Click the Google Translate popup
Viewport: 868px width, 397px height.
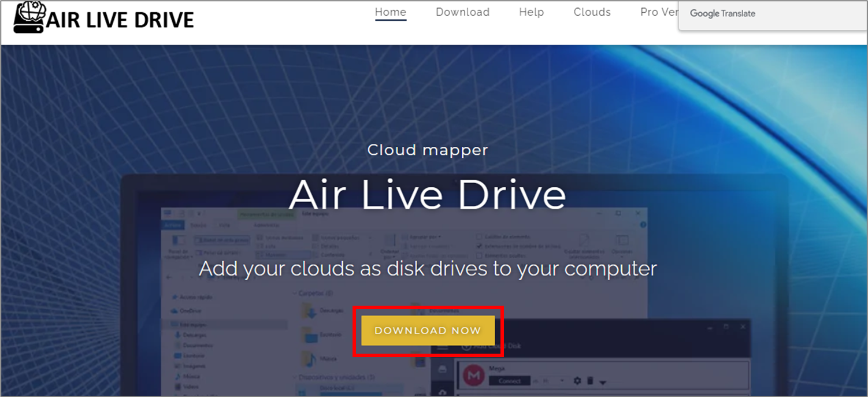(x=773, y=16)
